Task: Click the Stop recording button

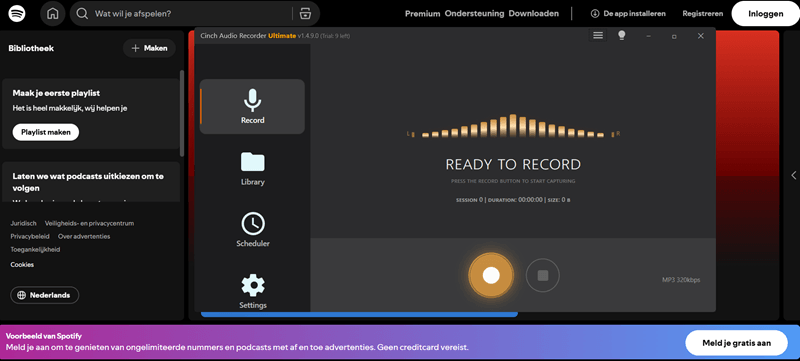Action: [x=543, y=275]
